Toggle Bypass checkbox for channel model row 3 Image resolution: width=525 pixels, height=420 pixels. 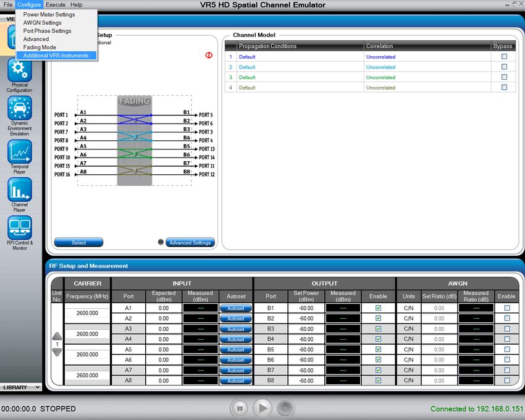(504, 77)
